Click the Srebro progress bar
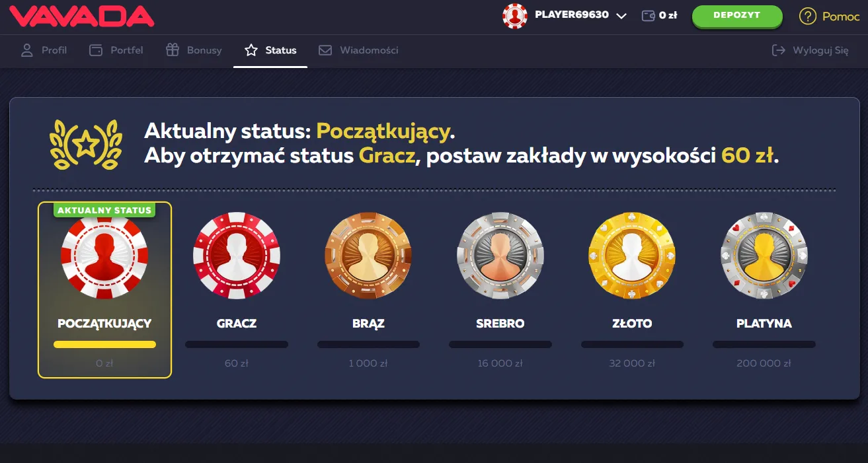 [500, 344]
